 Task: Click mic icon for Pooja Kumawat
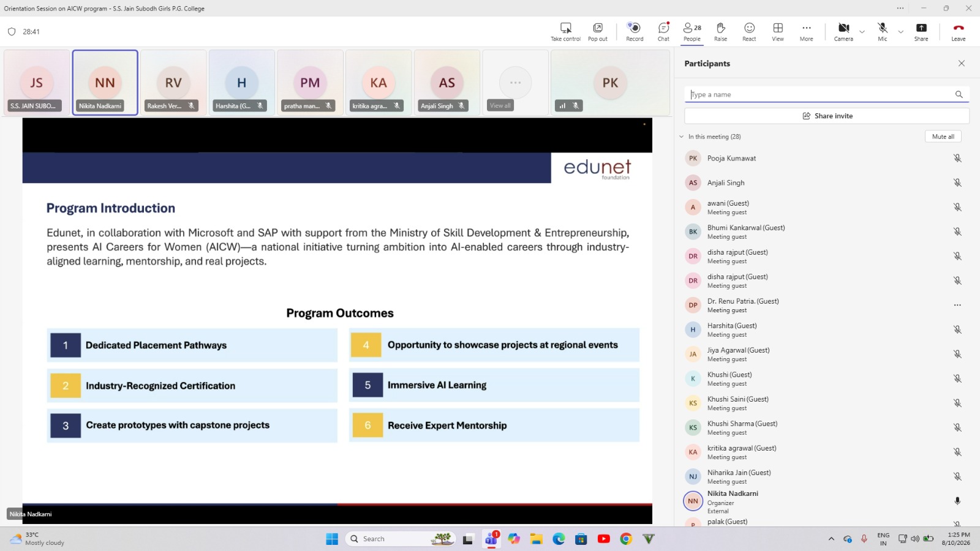[957, 158]
